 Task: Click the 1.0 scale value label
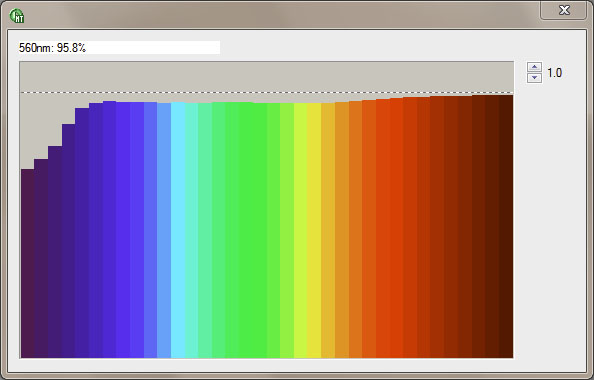pos(554,73)
